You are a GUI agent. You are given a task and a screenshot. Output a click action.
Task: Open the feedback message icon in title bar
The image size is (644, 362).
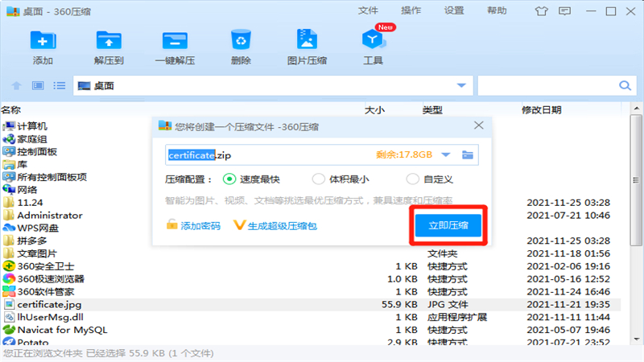click(565, 11)
